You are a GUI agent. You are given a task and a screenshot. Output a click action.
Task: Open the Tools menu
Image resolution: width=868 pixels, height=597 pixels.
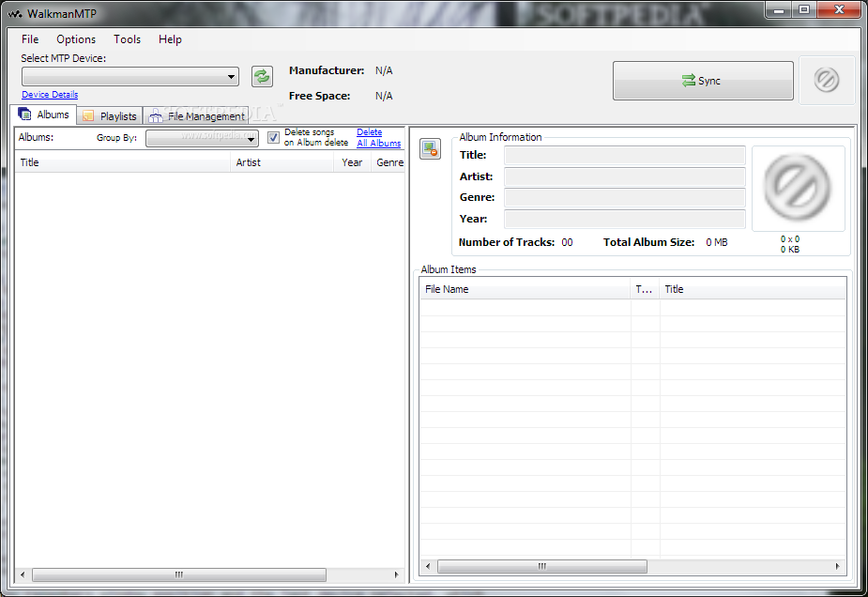[x=128, y=39]
